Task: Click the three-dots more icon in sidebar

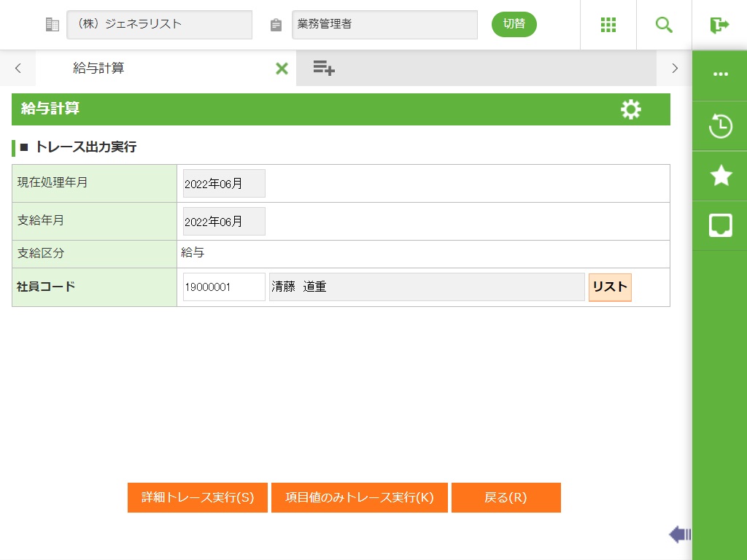Action: click(x=720, y=74)
